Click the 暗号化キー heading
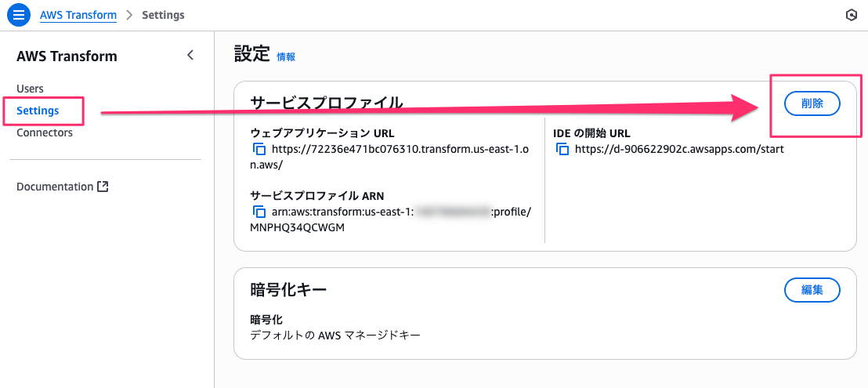This screenshot has height=388, width=868. (288, 289)
